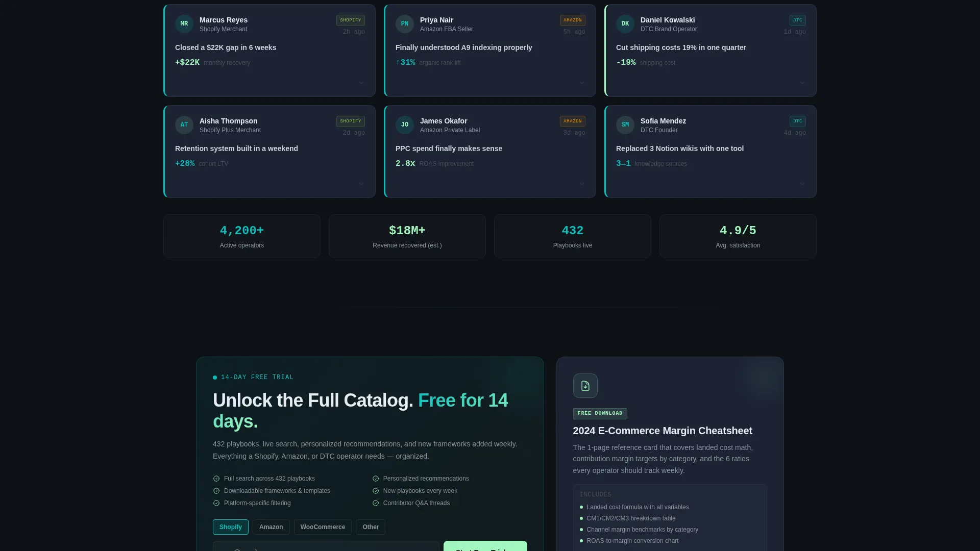Click Aisha Thompson AT avatar
The height and width of the screenshot is (551, 980).
pyautogui.click(x=184, y=125)
